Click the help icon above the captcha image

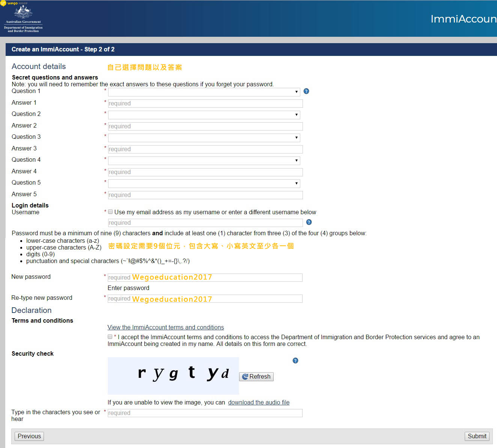(x=295, y=361)
